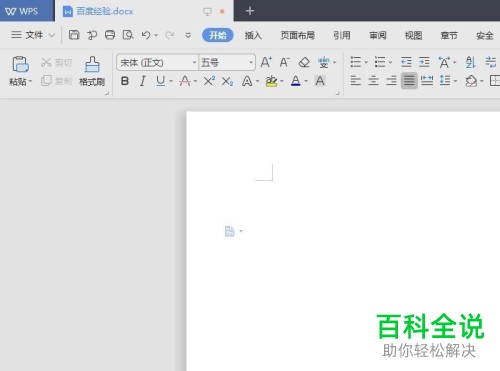Expand the Undo history dropdown arrow
500x371 pixels.
[156, 35]
